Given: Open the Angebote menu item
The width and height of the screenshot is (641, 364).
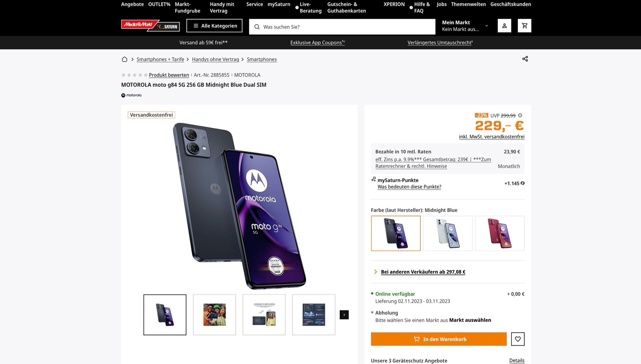Looking at the screenshot, I should pyautogui.click(x=132, y=4).
